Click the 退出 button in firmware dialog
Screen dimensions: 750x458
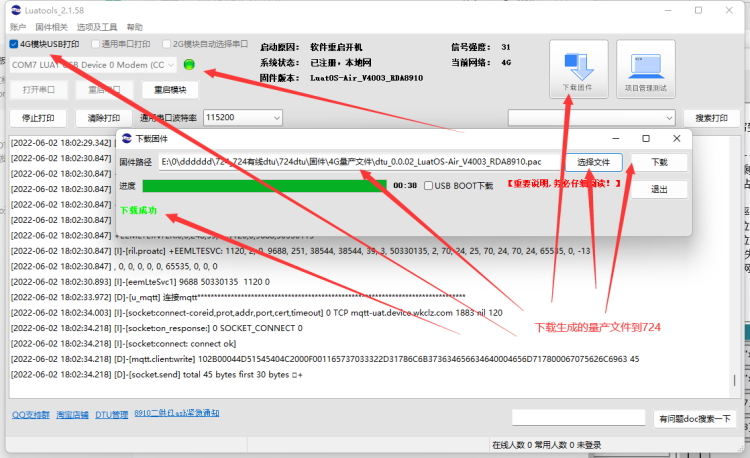pyautogui.click(x=660, y=189)
